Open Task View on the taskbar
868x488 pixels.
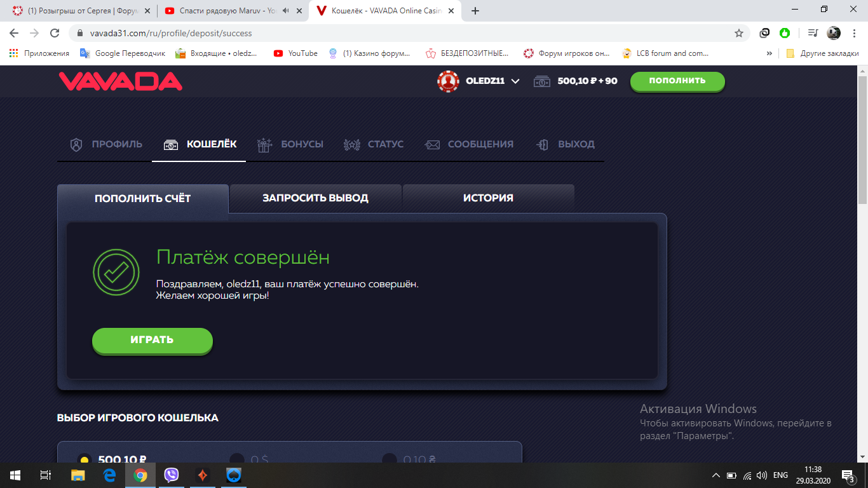point(45,475)
